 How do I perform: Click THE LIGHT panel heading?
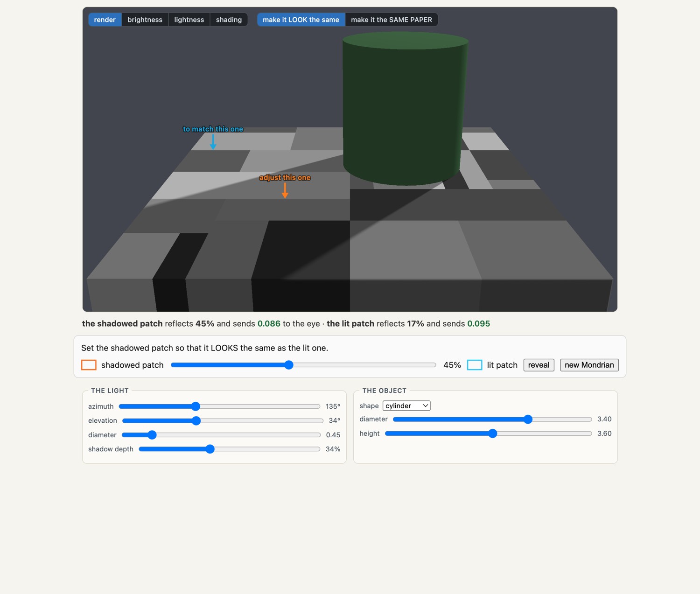110,391
